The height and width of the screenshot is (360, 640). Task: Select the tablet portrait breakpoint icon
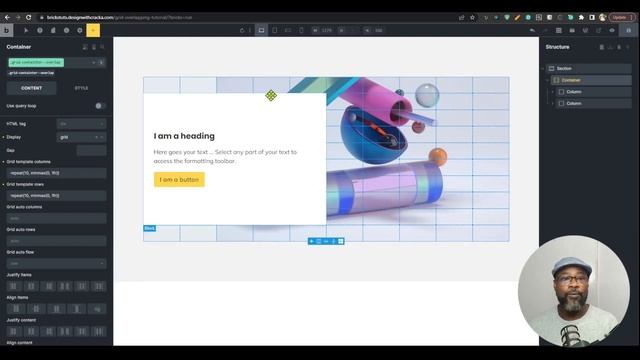[x=275, y=30]
